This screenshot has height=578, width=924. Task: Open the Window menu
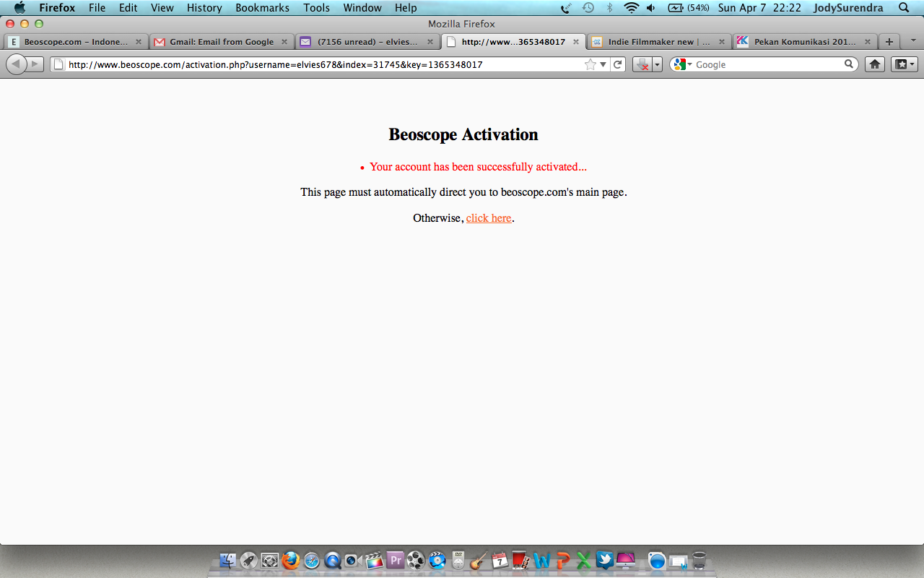click(362, 8)
